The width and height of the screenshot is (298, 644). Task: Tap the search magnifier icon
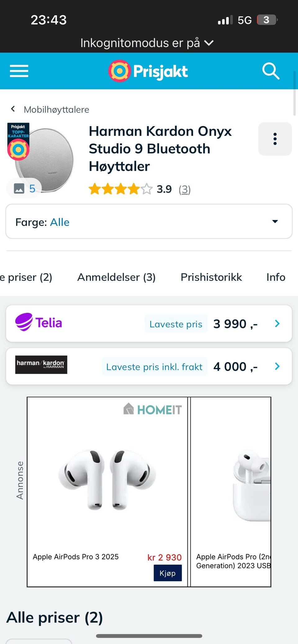pos(271,71)
